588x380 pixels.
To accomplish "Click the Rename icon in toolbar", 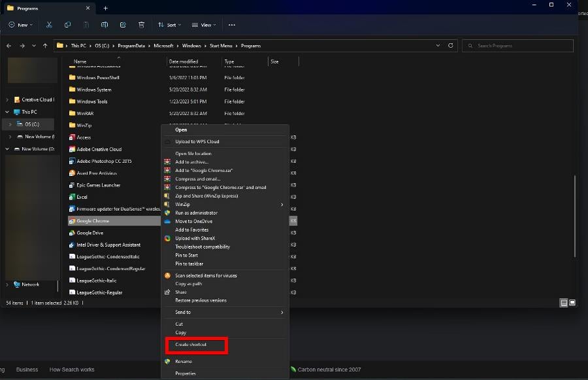I will [x=105, y=25].
